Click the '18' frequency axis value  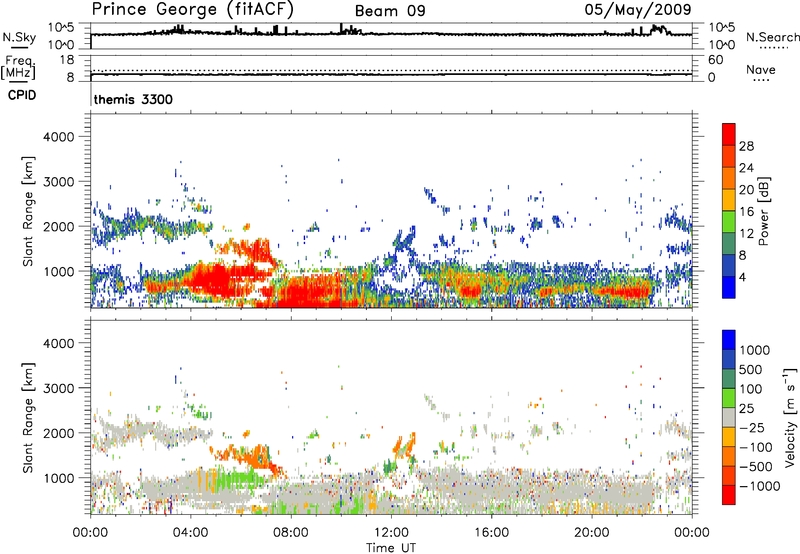(x=67, y=60)
